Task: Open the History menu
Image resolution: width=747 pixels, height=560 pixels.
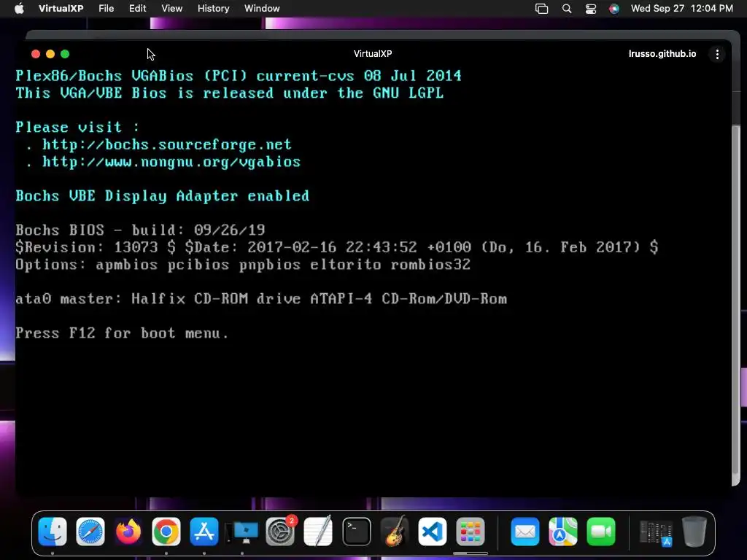Action: (214, 9)
